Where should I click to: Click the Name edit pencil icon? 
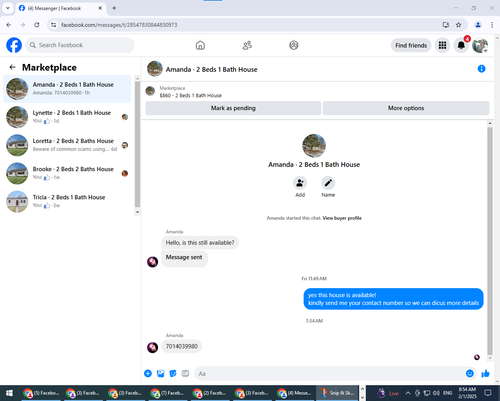(x=328, y=183)
